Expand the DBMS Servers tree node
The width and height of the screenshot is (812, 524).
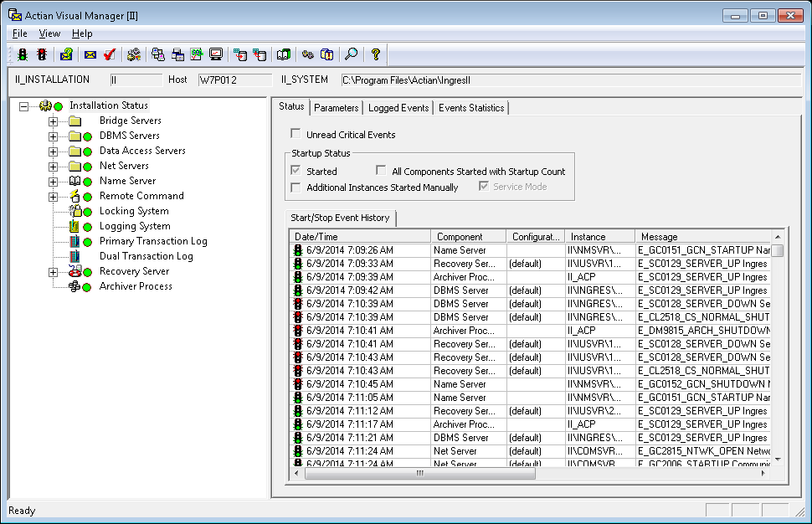point(54,136)
